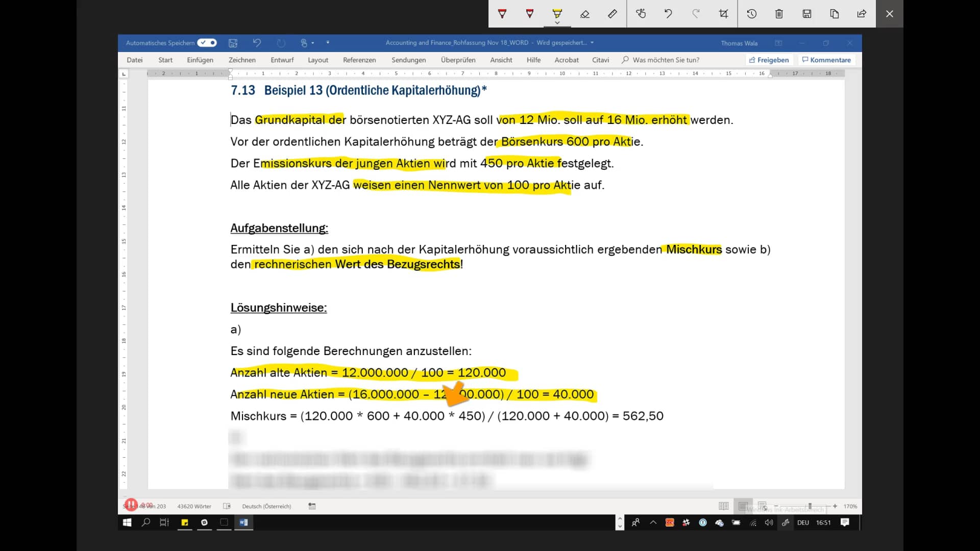Switch to the Start tab
Screen dimensions: 980x551
pos(165,60)
